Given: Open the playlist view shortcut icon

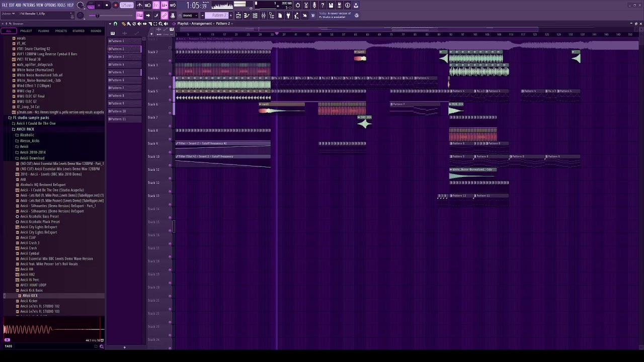Looking at the screenshot, I should (x=238, y=16).
